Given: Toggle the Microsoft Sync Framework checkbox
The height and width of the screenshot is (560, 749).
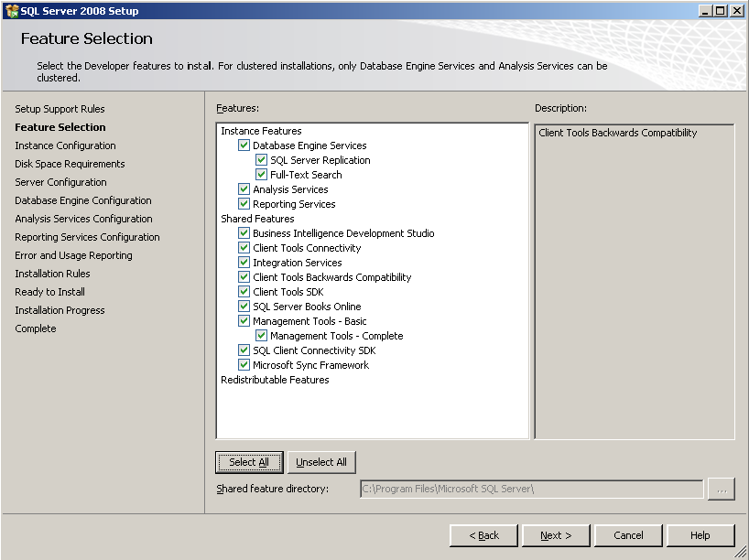Looking at the screenshot, I should point(244,365).
